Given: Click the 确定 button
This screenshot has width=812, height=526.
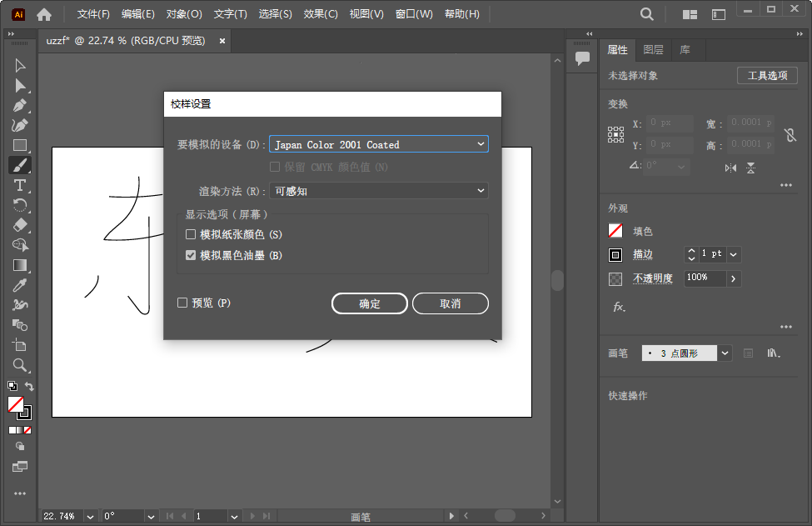Looking at the screenshot, I should [x=370, y=303].
